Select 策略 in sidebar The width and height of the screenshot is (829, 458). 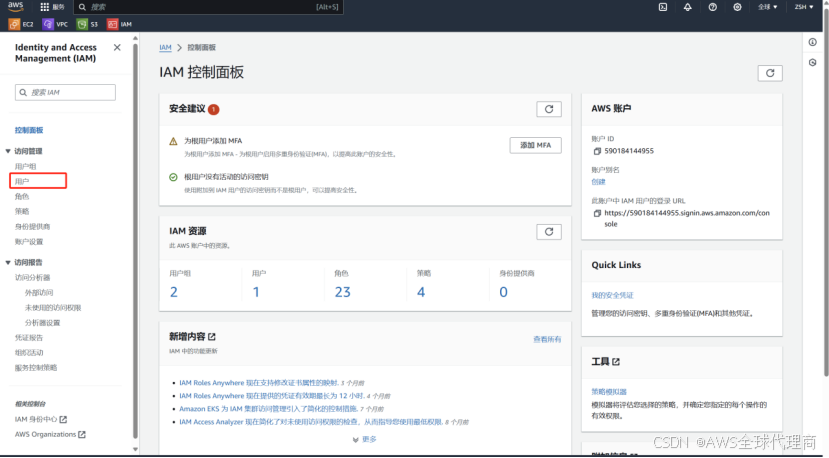click(x=22, y=212)
